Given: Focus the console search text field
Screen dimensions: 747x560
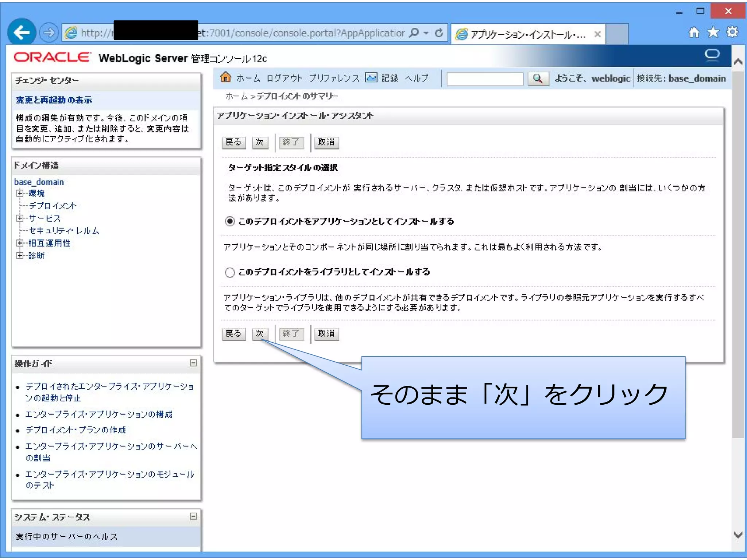Looking at the screenshot, I should 485,79.
